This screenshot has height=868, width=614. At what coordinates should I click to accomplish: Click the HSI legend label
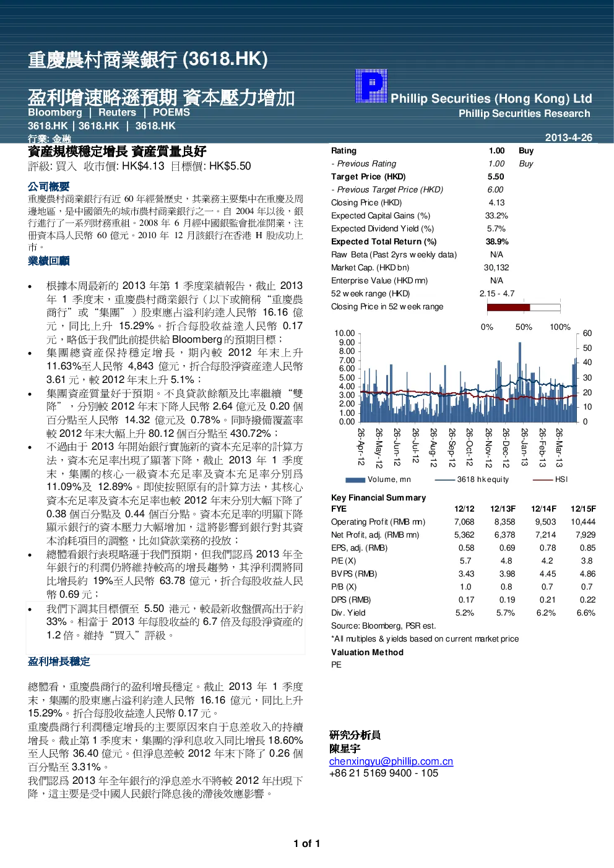point(561,479)
